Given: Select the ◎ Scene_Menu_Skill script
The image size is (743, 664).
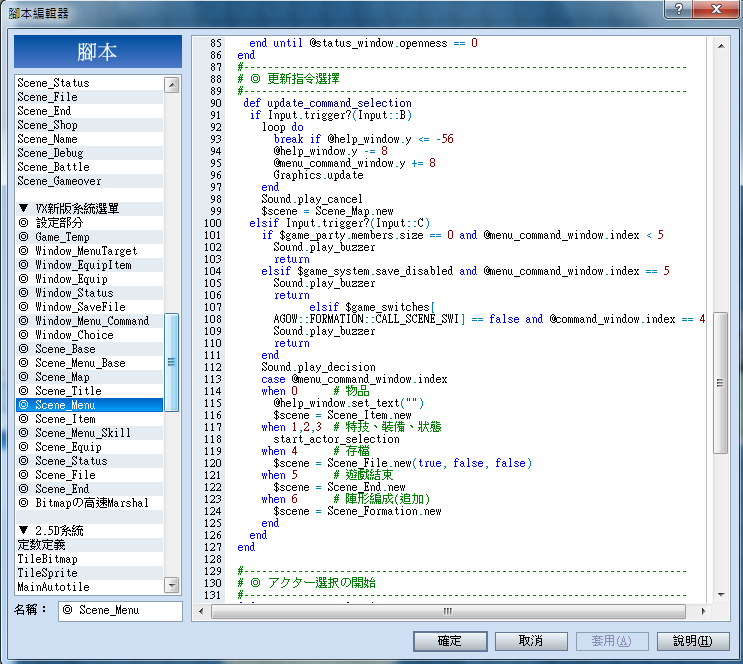Looking at the screenshot, I should pyautogui.click(x=90, y=433).
